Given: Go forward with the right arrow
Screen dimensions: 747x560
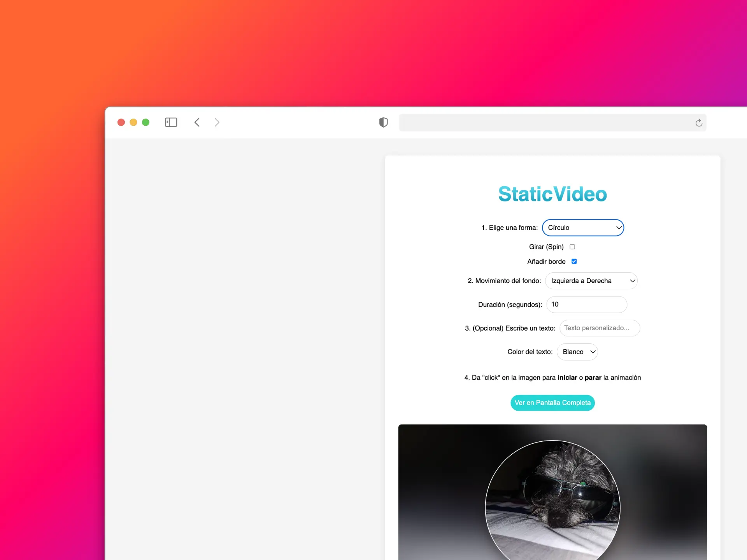Looking at the screenshot, I should click(x=217, y=122).
